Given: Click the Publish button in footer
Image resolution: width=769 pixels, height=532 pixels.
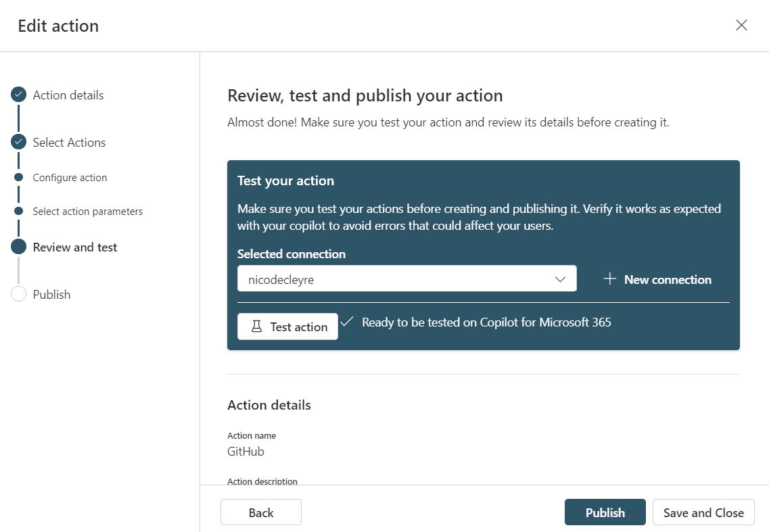Looking at the screenshot, I should 605,512.
